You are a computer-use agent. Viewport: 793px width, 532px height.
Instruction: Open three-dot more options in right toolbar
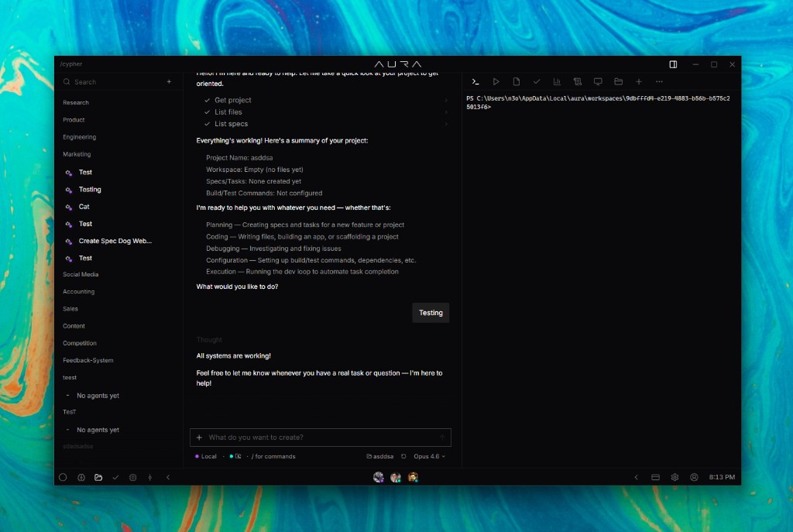pyautogui.click(x=659, y=82)
